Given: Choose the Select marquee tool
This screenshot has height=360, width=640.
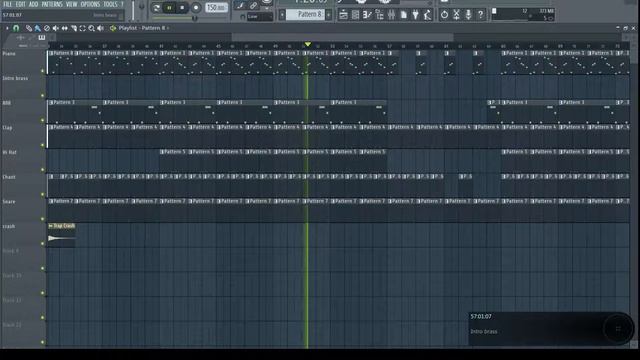Looking at the screenshot, I should [x=82, y=28].
